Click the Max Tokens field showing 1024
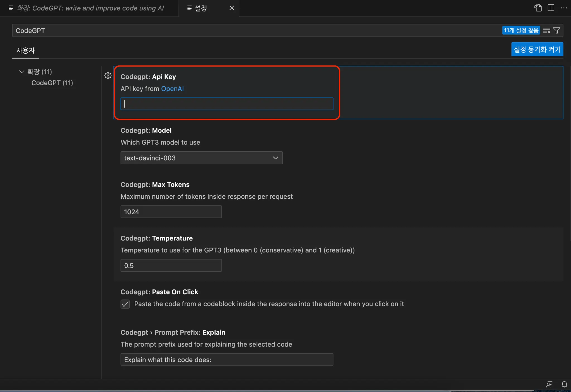 171,212
